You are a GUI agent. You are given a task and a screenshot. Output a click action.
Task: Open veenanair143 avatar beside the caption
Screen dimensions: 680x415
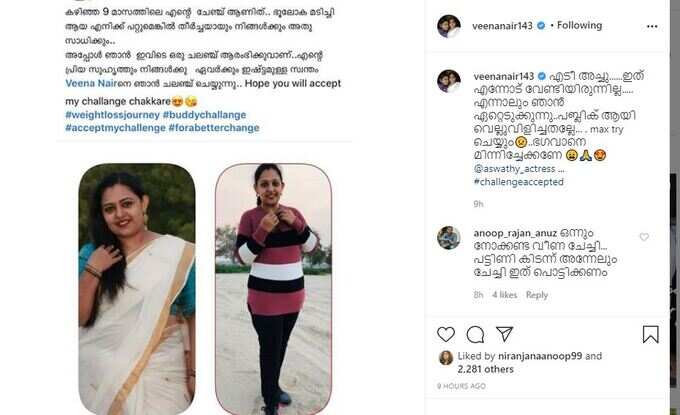point(449,81)
